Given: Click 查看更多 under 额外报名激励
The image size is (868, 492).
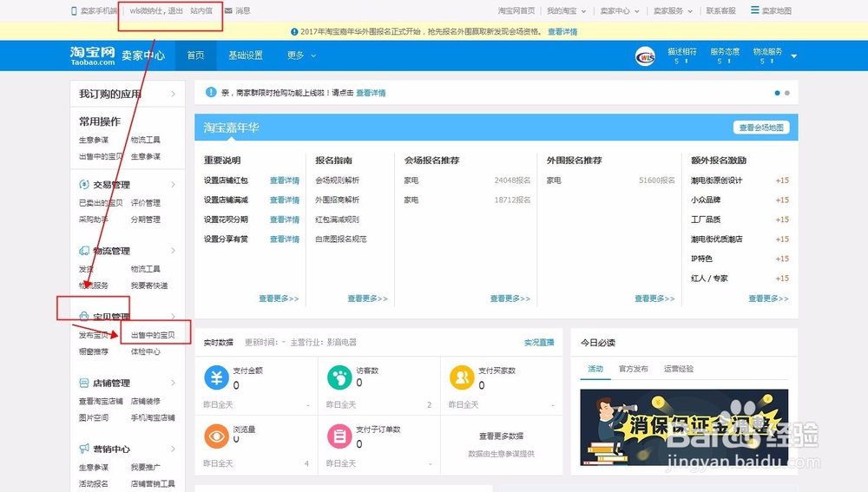Looking at the screenshot, I should (768, 298).
